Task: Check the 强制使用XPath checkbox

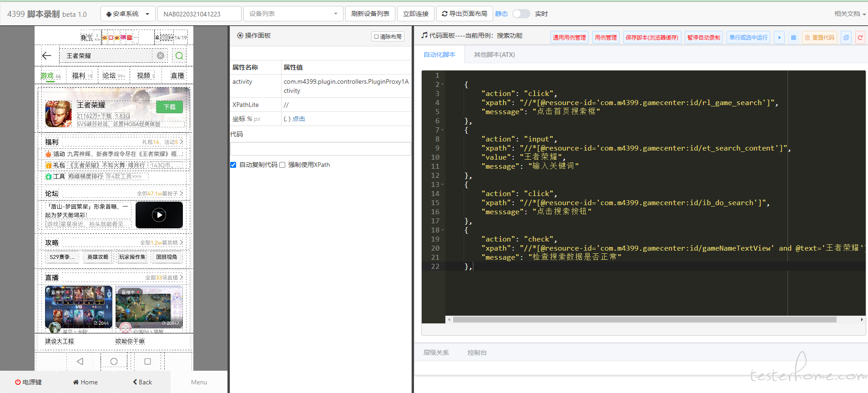Action: point(282,165)
